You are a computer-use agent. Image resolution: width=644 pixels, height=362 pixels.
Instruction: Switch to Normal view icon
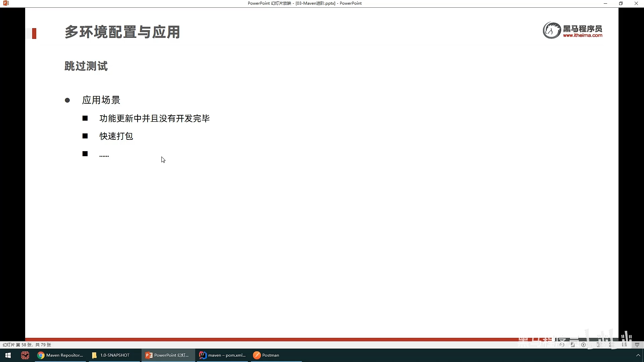pos(599,345)
